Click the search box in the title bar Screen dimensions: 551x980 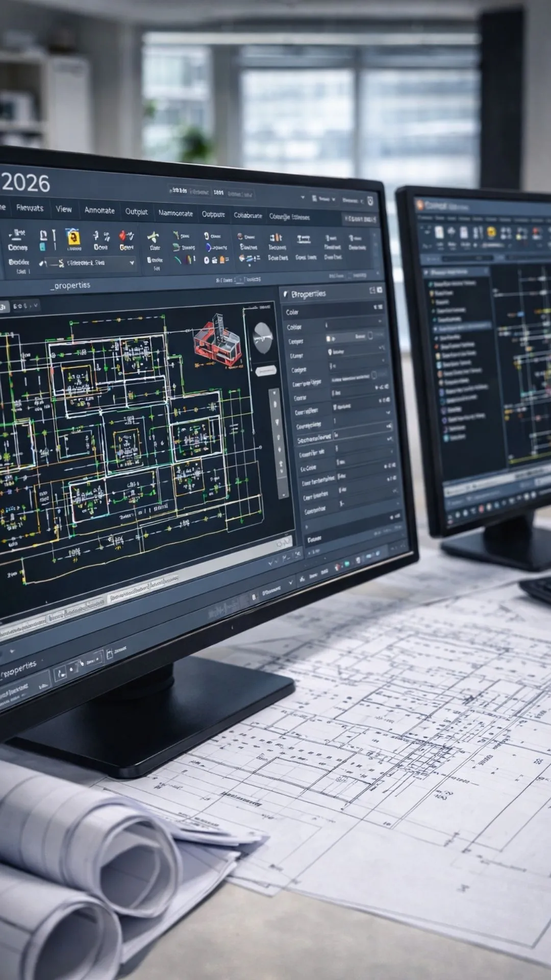click(211, 192)
